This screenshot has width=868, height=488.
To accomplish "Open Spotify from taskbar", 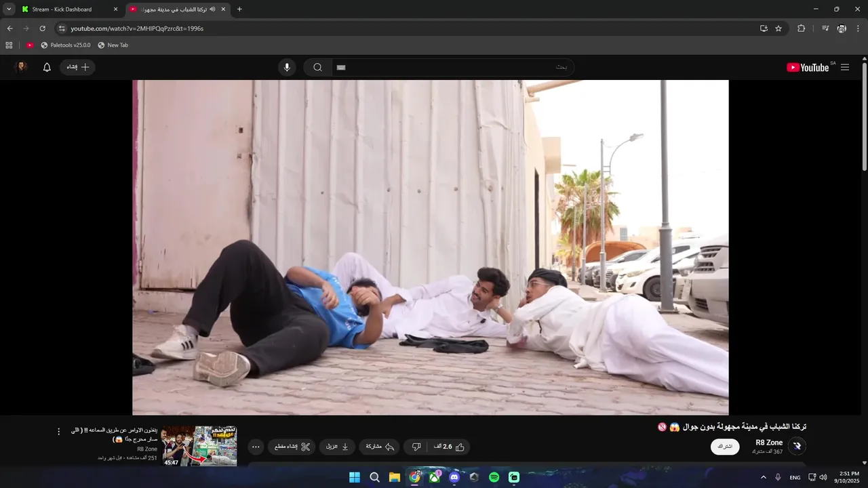I will (494, 477).
